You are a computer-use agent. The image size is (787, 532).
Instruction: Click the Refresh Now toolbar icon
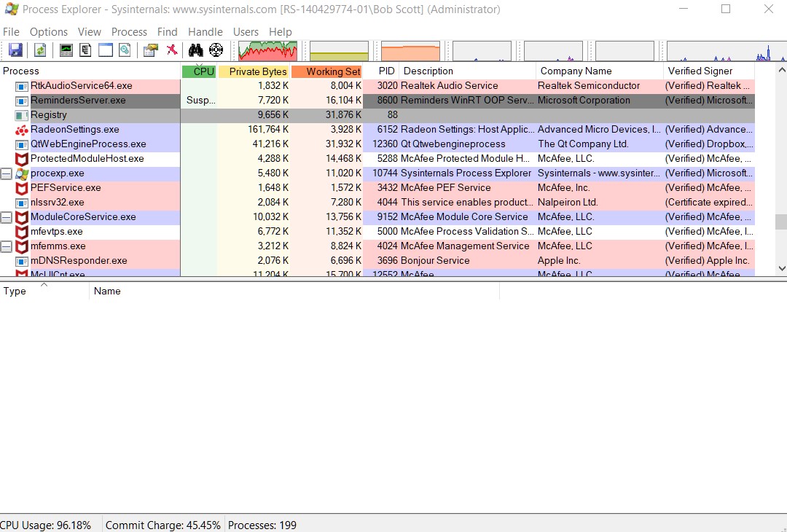coord(40,50)
